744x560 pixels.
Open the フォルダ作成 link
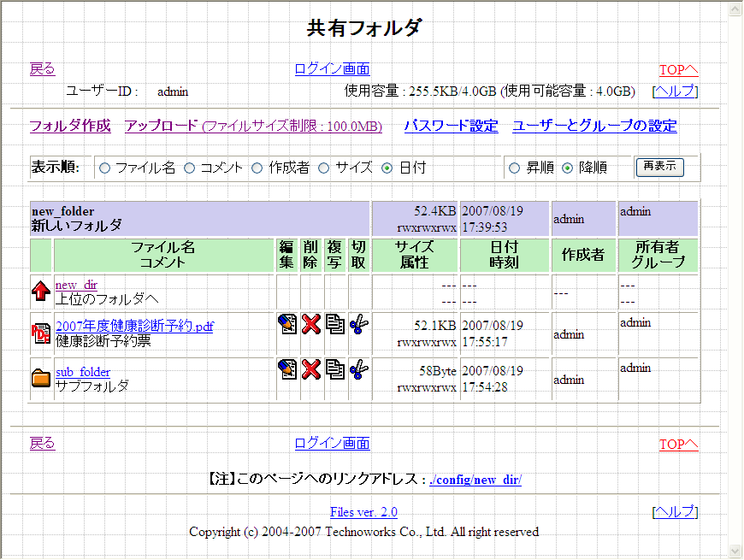click(x=70, y=127)
